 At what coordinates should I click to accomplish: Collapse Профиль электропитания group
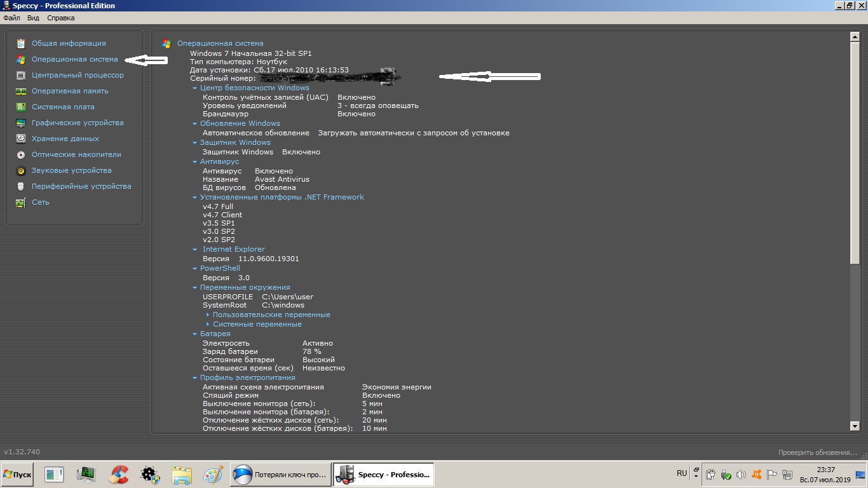(194, 378)
